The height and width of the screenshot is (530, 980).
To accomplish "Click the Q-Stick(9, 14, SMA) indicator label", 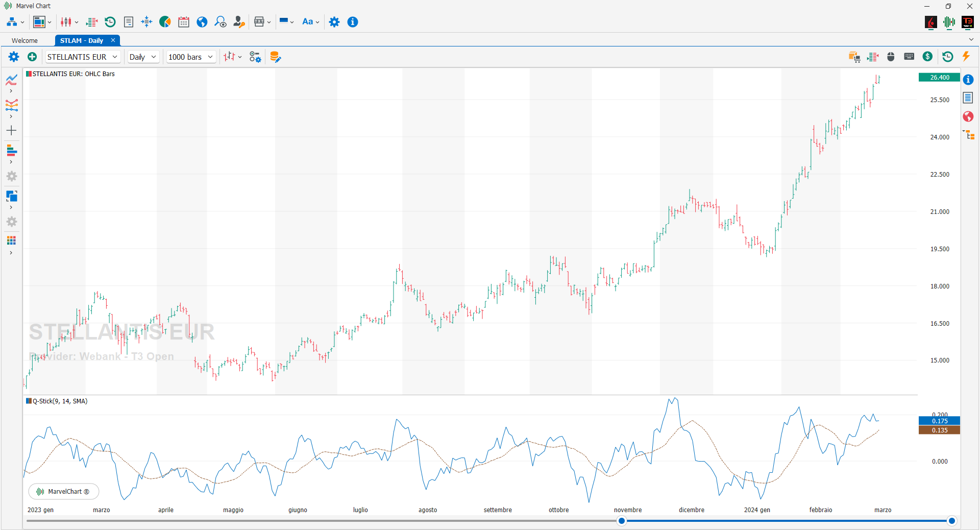I will 60,401.
